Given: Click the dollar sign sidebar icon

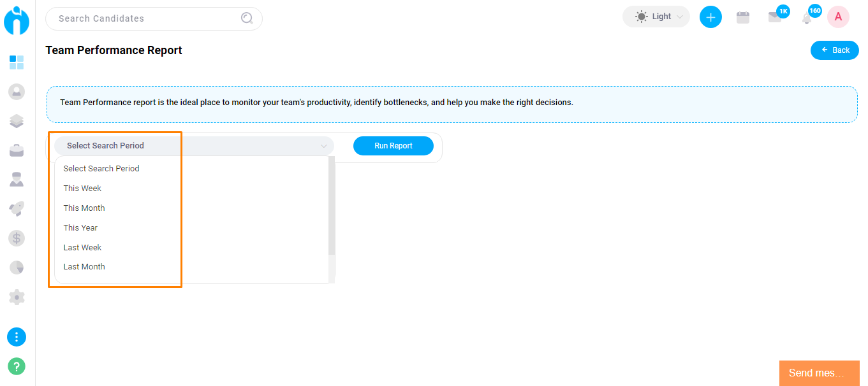Looking at the screenshot, I should tap(17, 238).
